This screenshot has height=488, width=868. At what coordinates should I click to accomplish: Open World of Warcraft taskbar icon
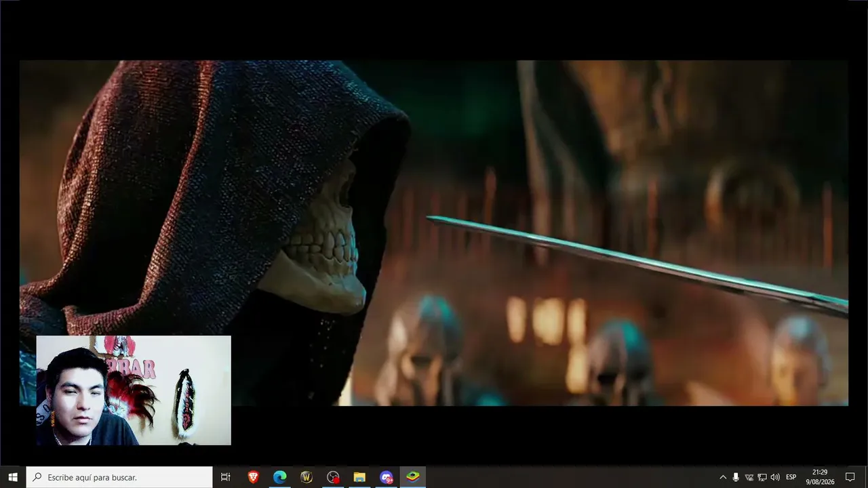coord(306,477)
